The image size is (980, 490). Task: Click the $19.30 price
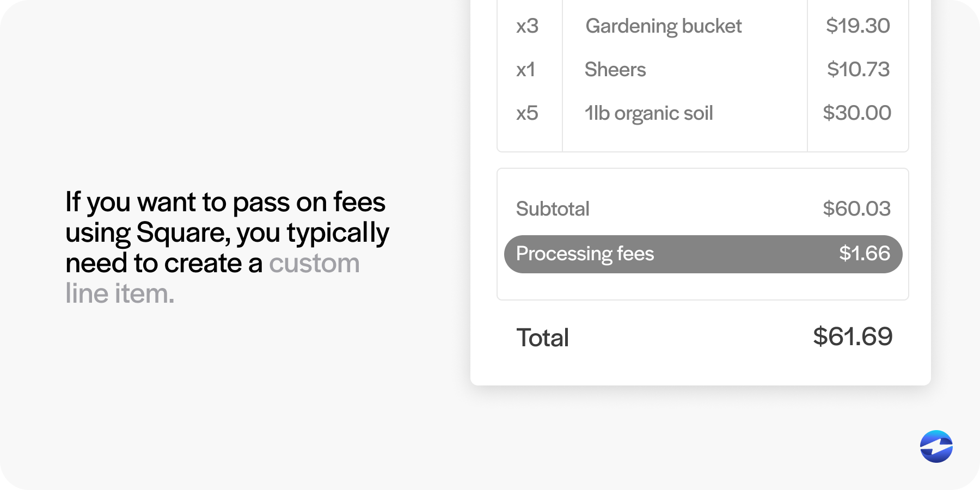tap(857, 26)
